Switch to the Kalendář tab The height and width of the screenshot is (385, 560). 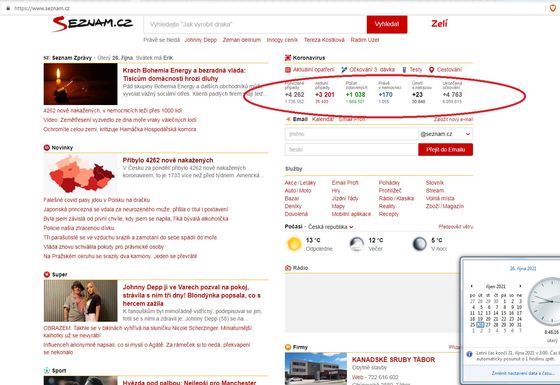pyautogui.click(x=323, y=119)
